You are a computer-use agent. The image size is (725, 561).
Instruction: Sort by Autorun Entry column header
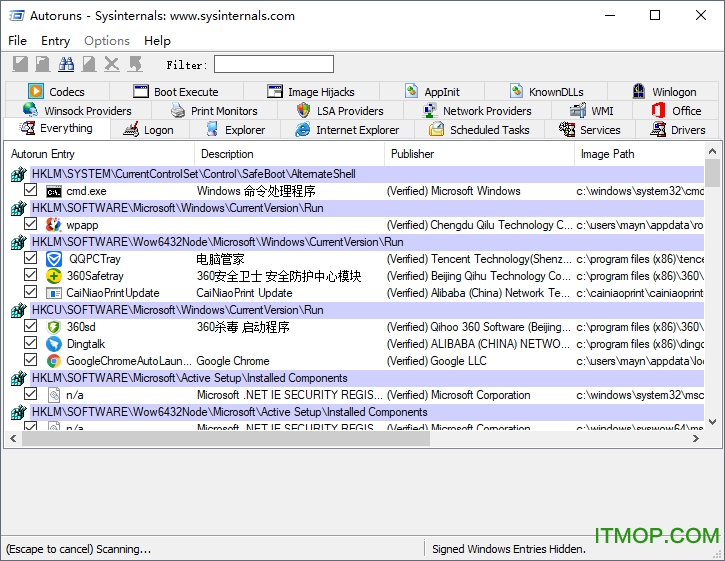(99, 154)
